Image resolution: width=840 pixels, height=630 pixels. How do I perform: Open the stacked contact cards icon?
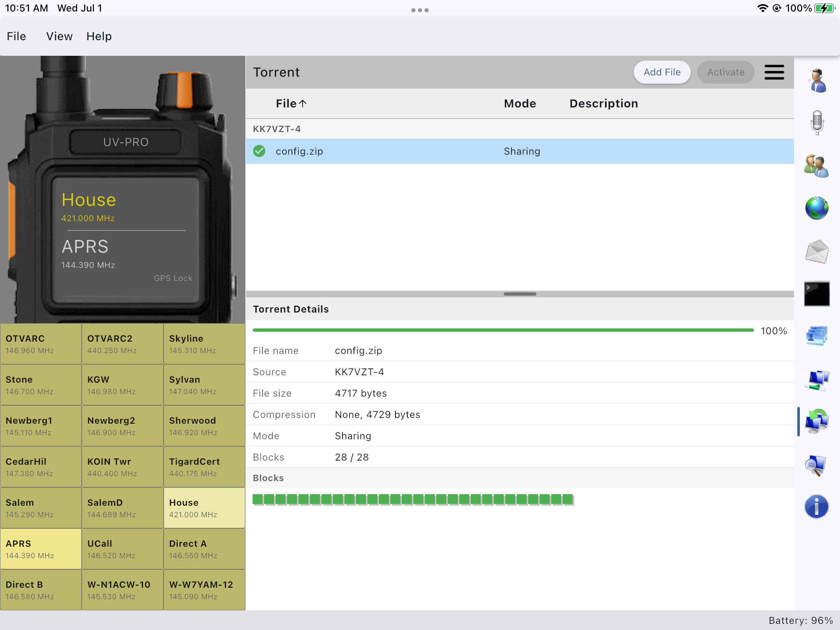pos(817,336)
